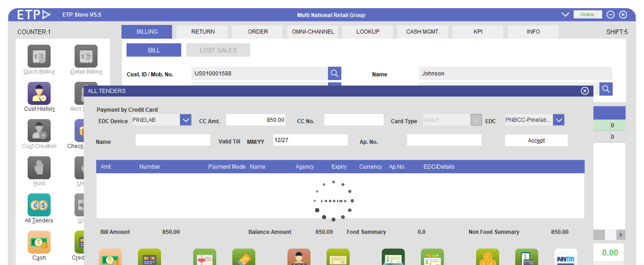The image size is (644, 265).
Task: Select the LOST SALES sub-tab
Action: click(218, 50)
